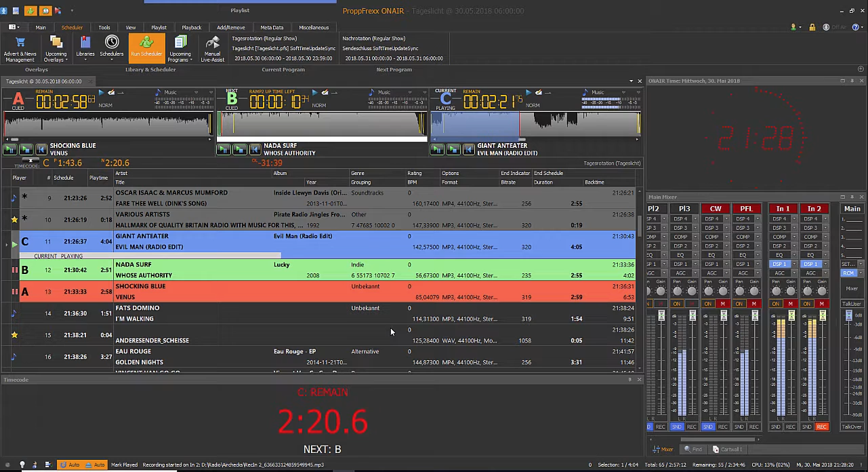Screen dimensions: 868x472
Task: Click the Main channel volume fader
Action: [x=848, y=316]
